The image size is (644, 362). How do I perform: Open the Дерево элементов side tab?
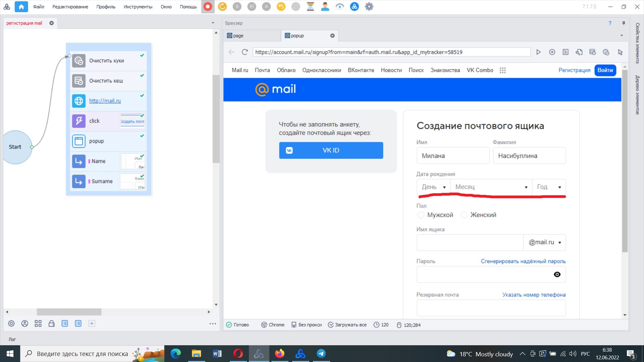(x=637, y=95)
